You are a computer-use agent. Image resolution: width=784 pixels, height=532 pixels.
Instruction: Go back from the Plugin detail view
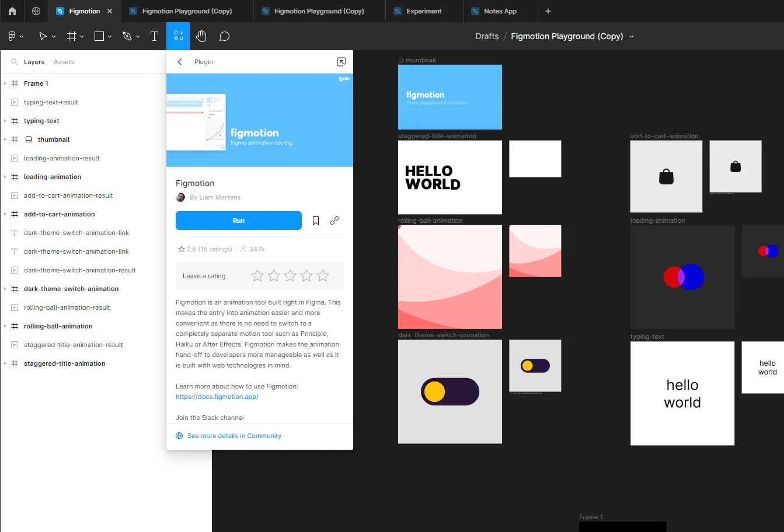(x=180, y=62)
